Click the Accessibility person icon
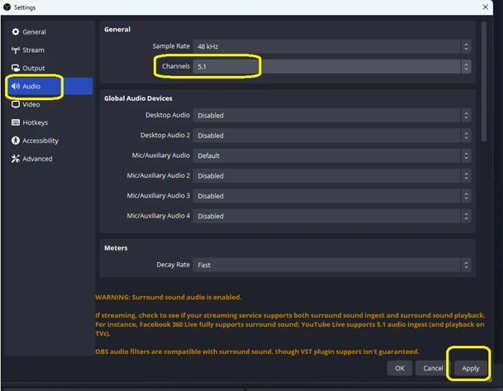 tap(15, 140)
